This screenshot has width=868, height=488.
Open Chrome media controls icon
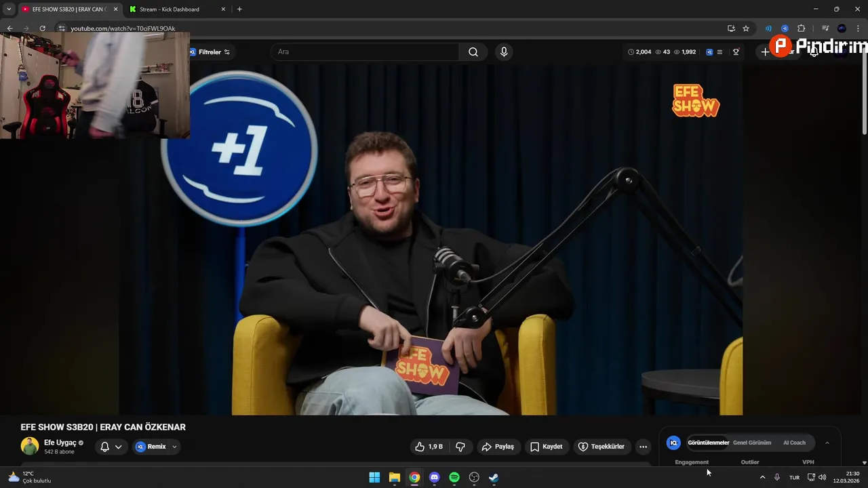[825, 28]
